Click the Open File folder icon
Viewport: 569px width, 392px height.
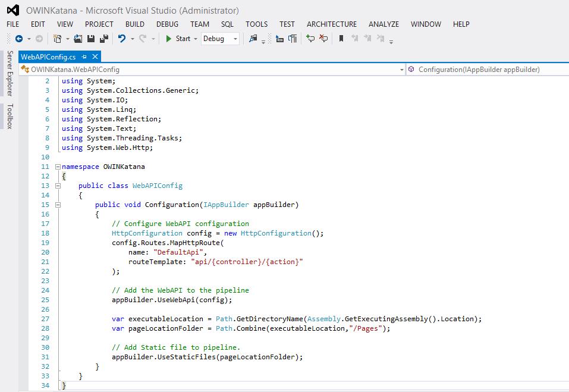(x=78, y=39)
